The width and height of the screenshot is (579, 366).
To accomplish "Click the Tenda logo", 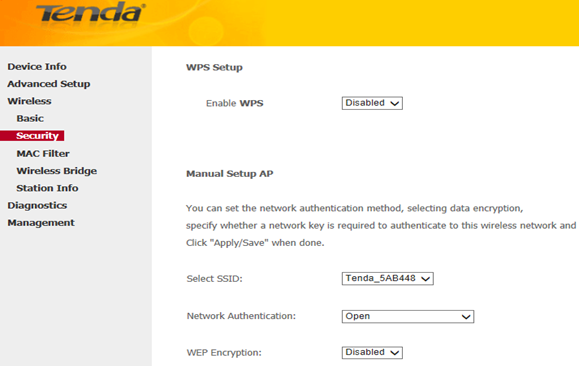I will coord(90,13).
